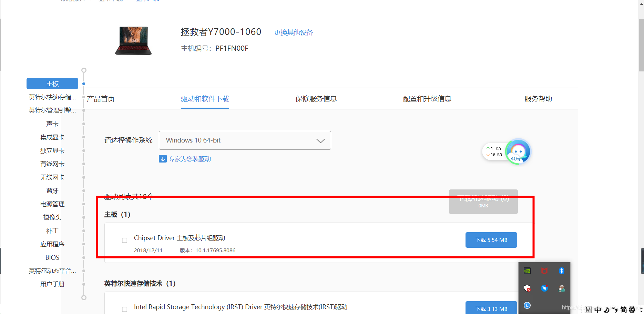
Task: Open IME settings gear icon
Action: 632,310
